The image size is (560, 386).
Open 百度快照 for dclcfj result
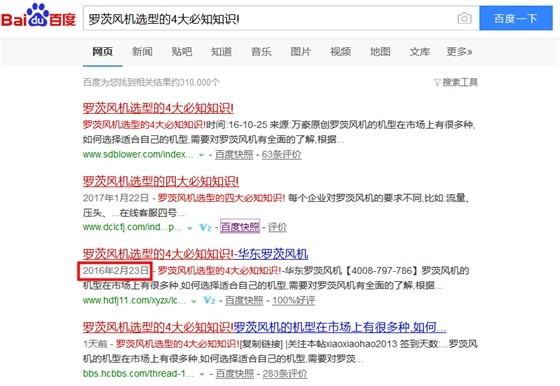pyautogui.click(x=240, y=227)
